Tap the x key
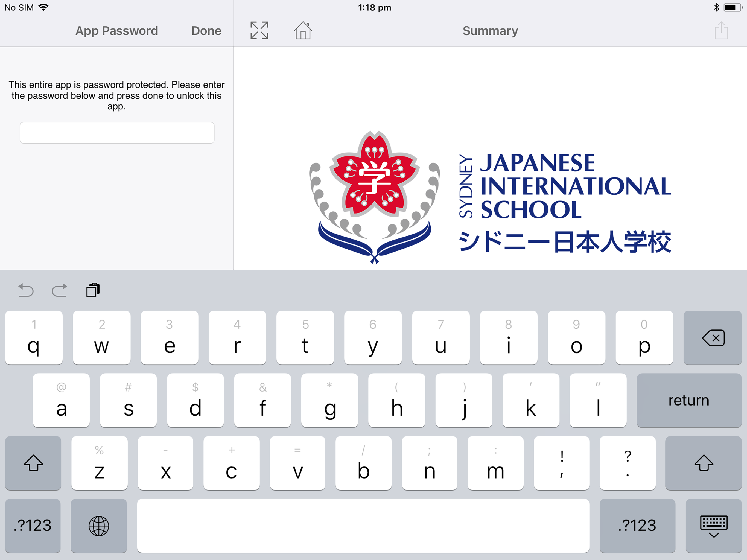 point(165,463)
